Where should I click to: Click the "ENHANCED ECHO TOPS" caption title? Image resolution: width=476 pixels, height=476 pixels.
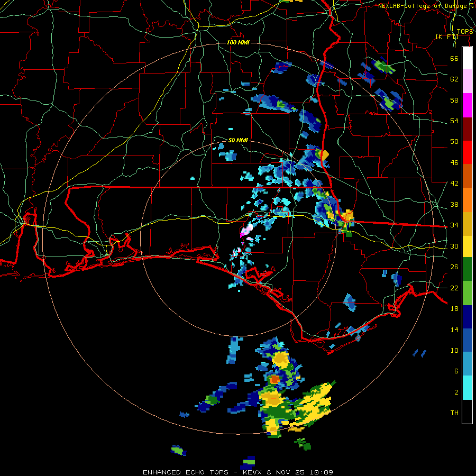tap(186, 472)
